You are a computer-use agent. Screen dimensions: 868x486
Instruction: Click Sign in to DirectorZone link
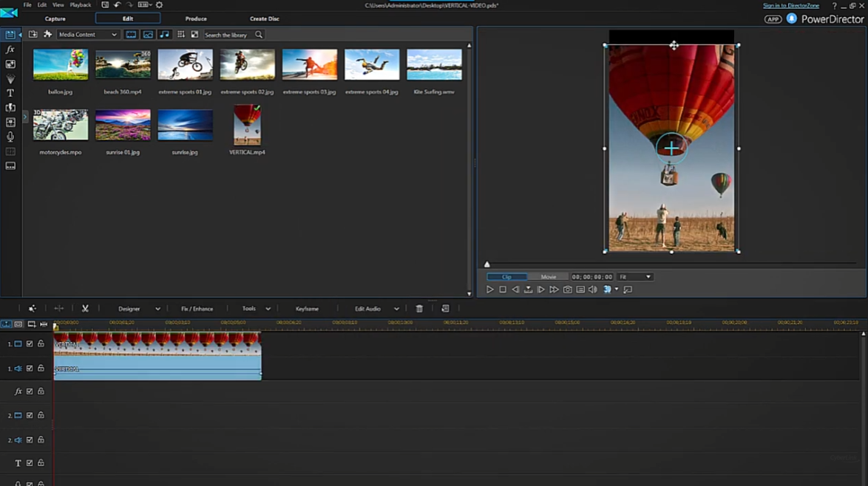(x=791, y=5)
